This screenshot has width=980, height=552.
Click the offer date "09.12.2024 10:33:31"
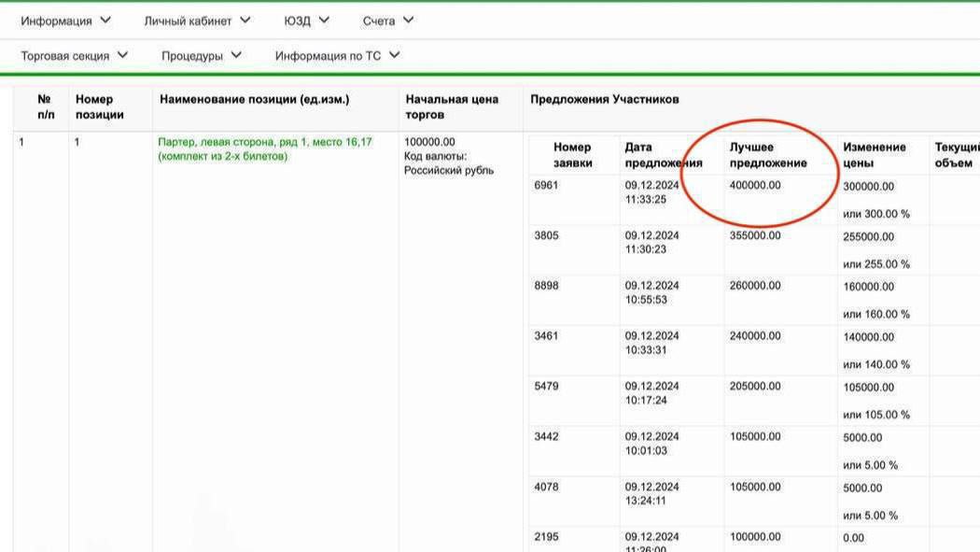[651, 343]
